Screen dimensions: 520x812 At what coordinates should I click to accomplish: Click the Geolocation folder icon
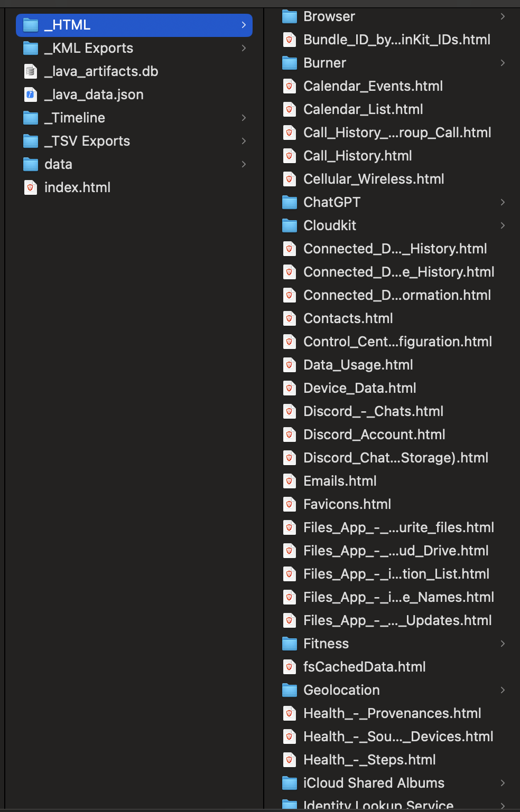tap(290, 690)
